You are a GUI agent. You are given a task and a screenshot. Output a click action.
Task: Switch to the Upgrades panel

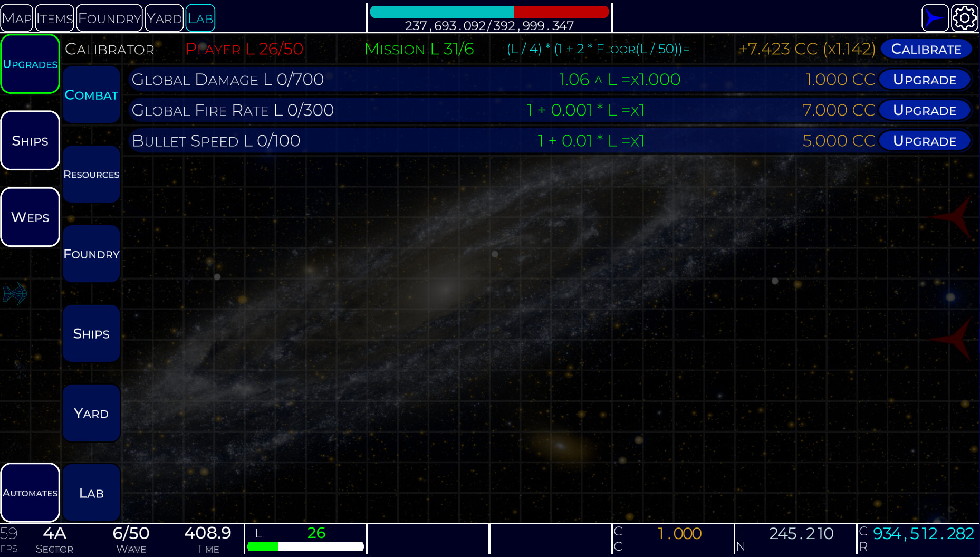pyautogui.click(x=30, y=64)
